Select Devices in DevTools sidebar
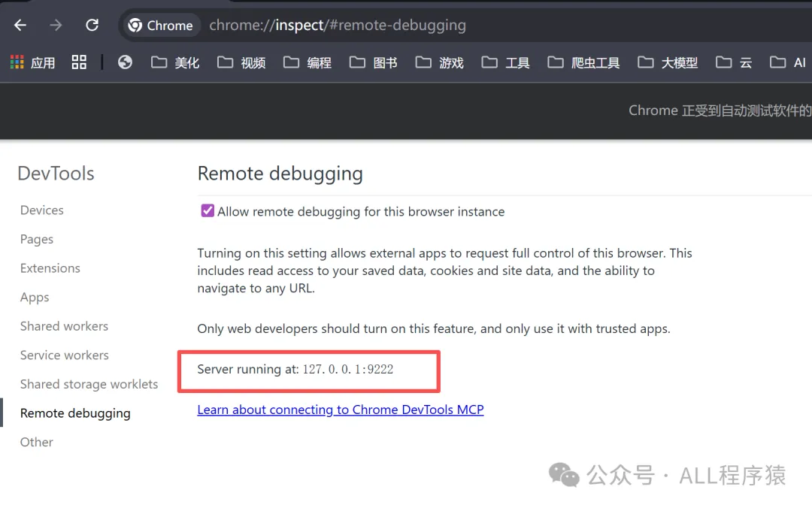Viewport: 812px width, 508px height. [x=42, y=210]
